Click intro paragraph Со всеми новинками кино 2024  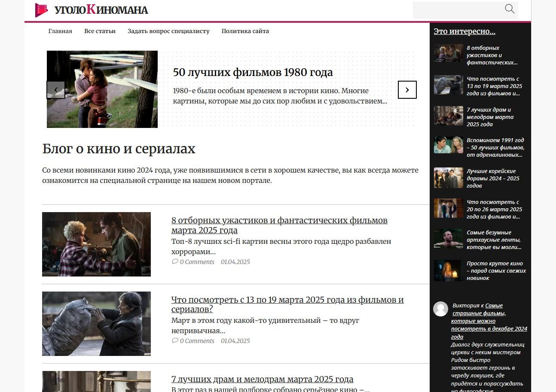click(x=230, y=175)
